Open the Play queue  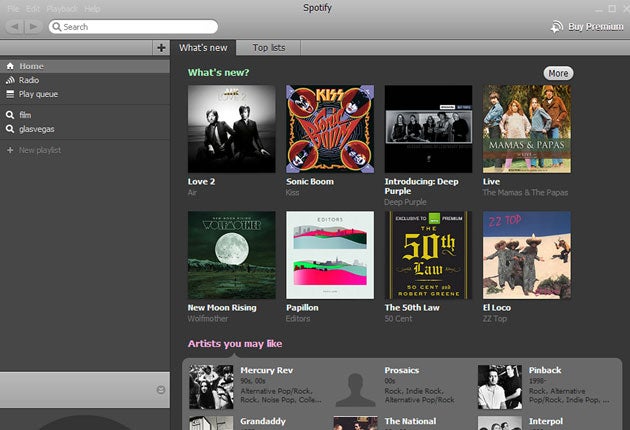[x=38, y=94]
